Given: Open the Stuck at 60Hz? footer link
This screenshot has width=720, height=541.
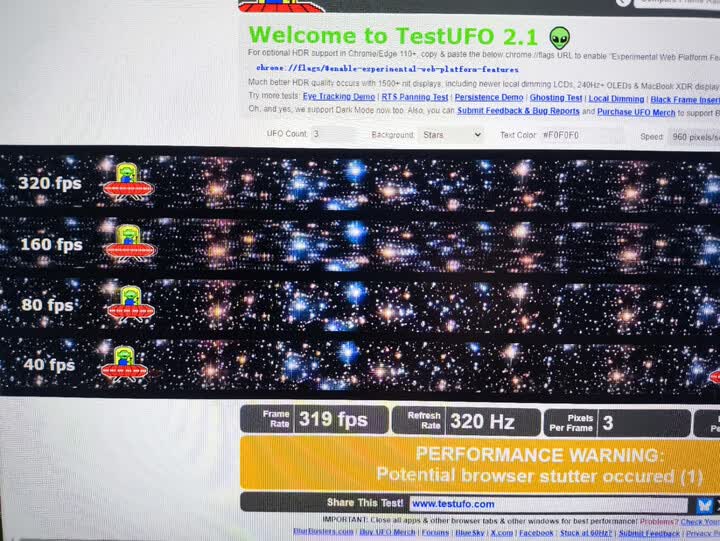Looking at the screenshot, I should (586, 533).
